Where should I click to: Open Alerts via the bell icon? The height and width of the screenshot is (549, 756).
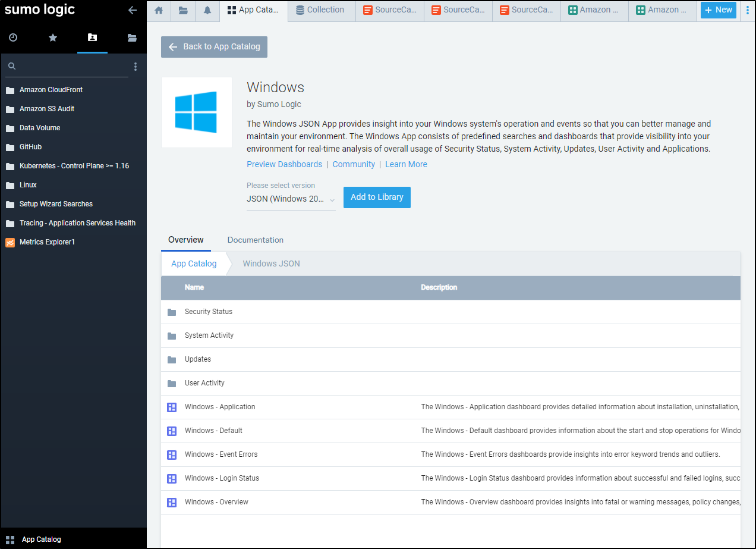[x=207, y=10]
